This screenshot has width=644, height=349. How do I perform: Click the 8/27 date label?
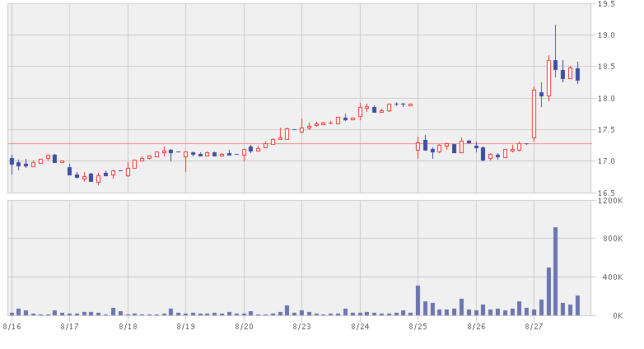(534, 327)
